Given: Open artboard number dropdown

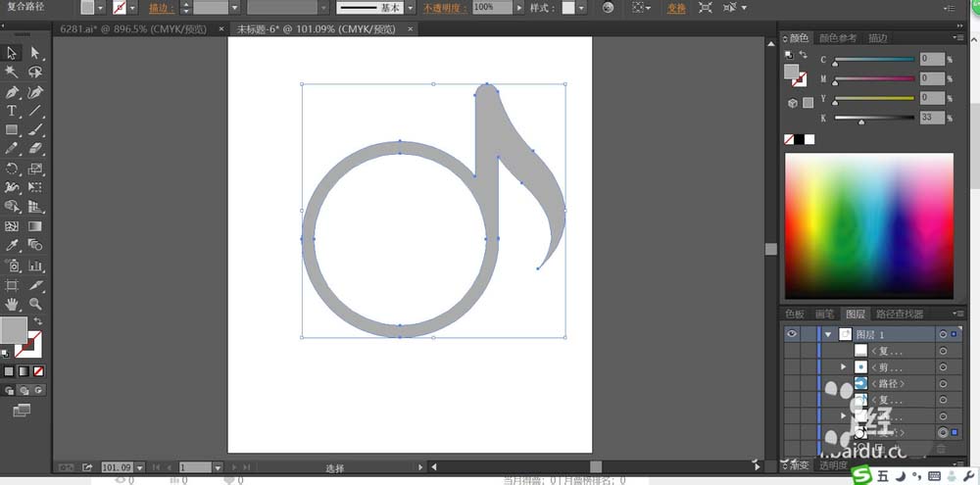Looking at the screenshot, I should 218,467.
